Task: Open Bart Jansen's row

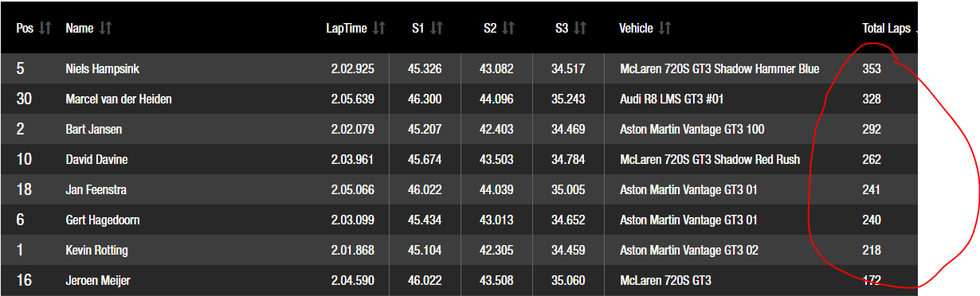Action: 459,129
